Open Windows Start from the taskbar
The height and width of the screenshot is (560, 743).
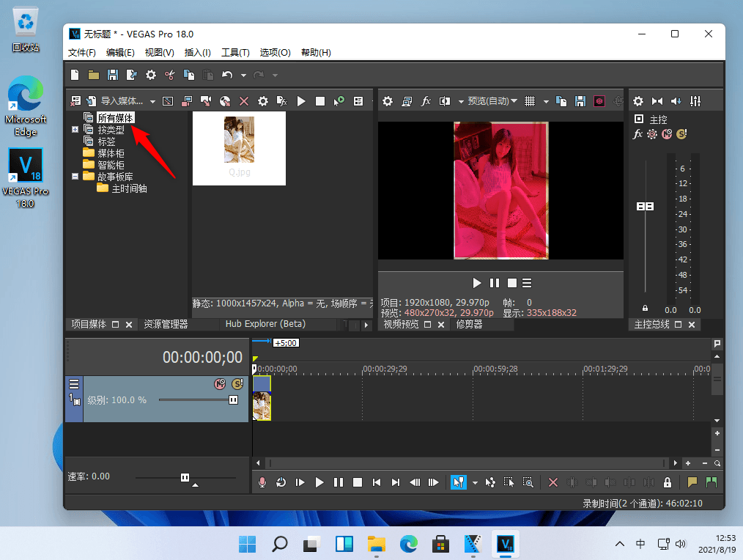pos(247,544)
